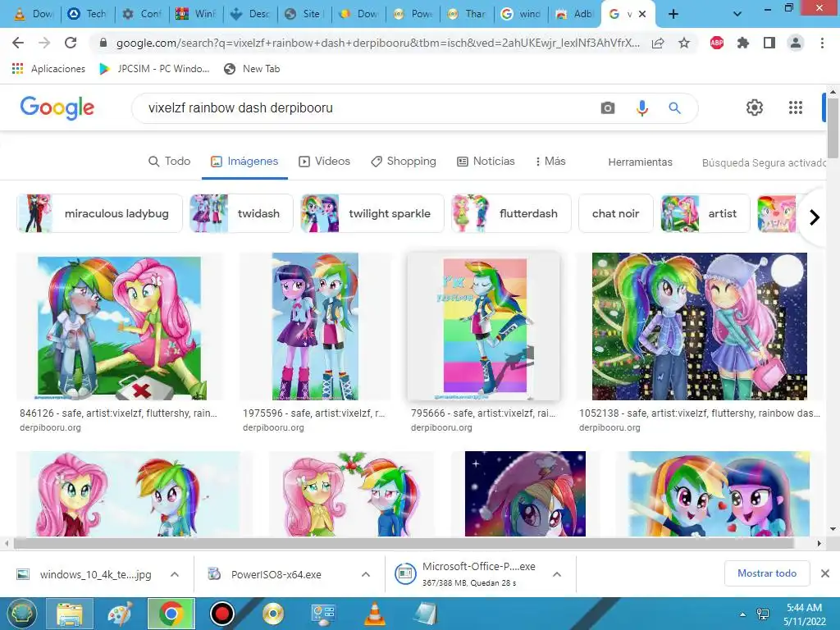Open derpibooru.org link under 846126
This screenshot has height=630, width=840.
click(x=50, y=427)
